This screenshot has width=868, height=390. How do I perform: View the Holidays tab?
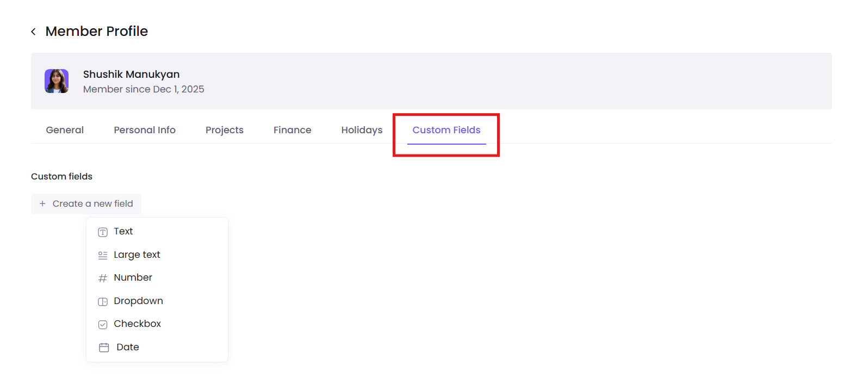click(362, 130)
